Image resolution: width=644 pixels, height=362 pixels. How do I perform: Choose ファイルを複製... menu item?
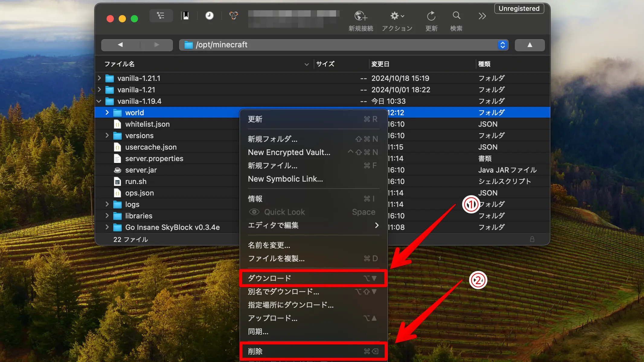pos(313,259)
